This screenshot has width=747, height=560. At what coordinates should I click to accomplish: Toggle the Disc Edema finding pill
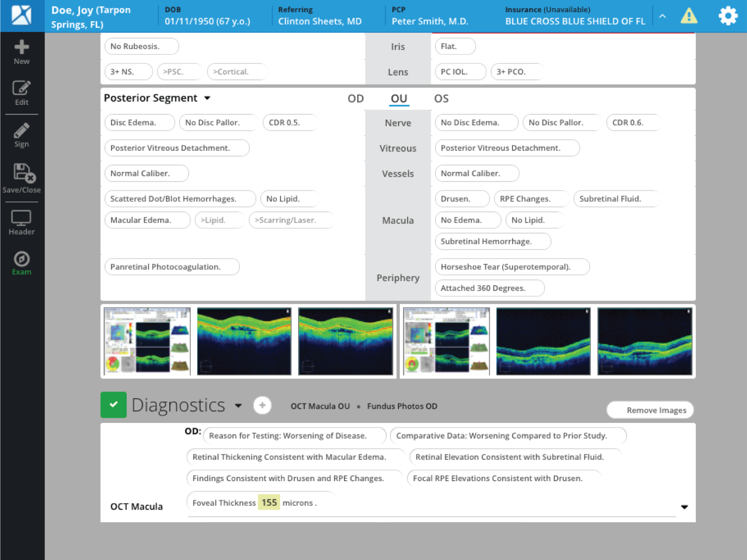click(139, 123)
